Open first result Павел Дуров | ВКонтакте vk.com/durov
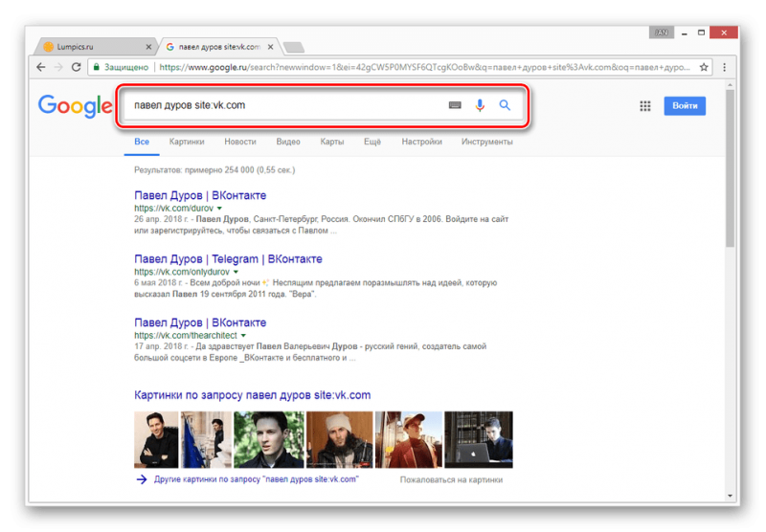Screen dimensions: 766x532 click(200, 195)
